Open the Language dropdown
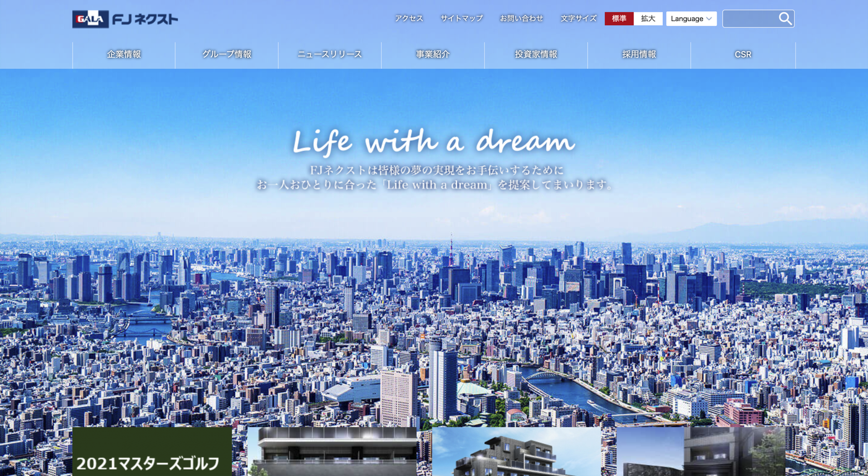 (691, 19)
